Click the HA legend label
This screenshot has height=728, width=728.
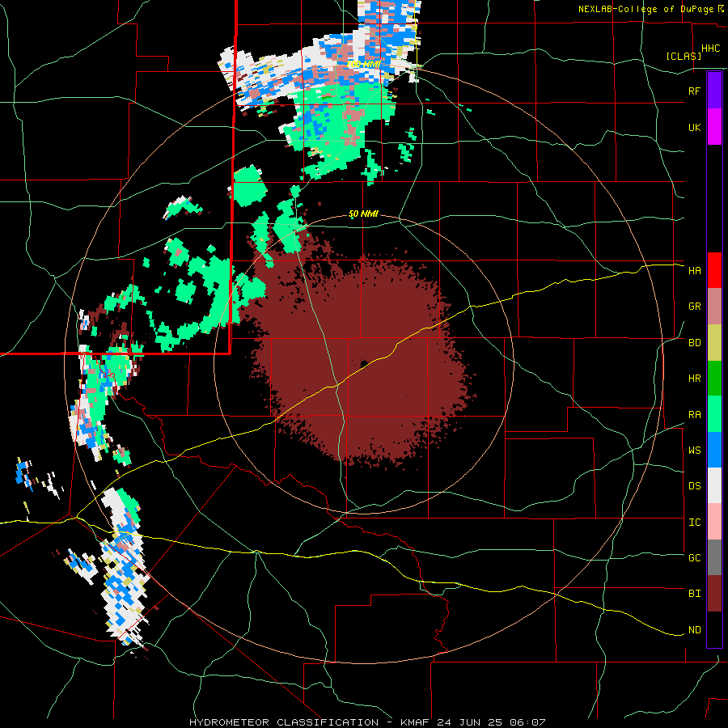pos(694,271)
